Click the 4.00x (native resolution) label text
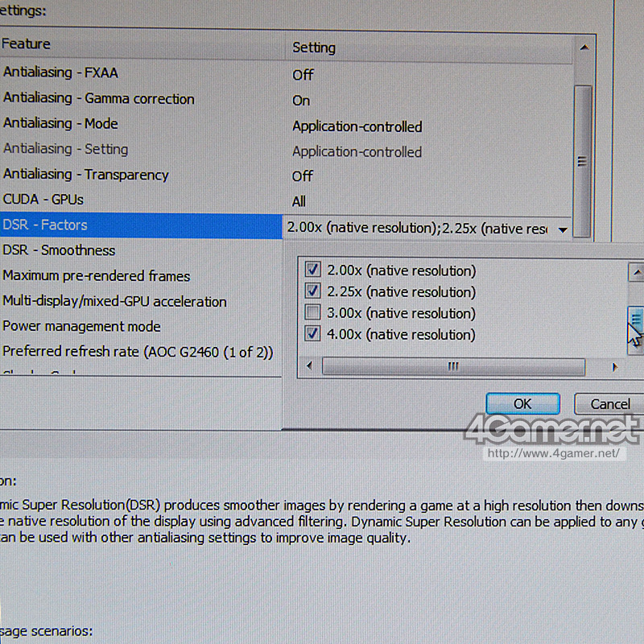Screen dimensions: 644x644 point(401,335)
